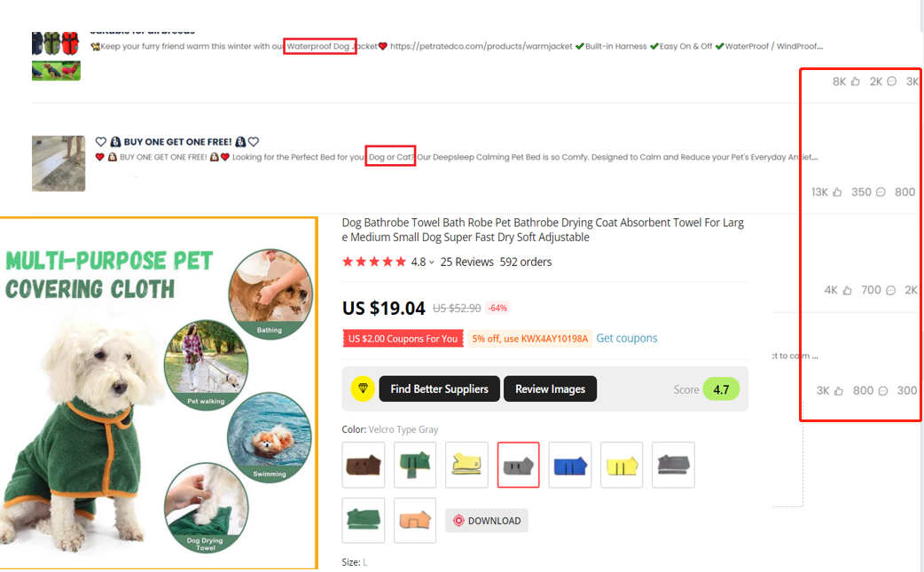Click the DOWNLOAD button
Image resolution: width=924 pixels, height=572 pixels.
[487, 521]
